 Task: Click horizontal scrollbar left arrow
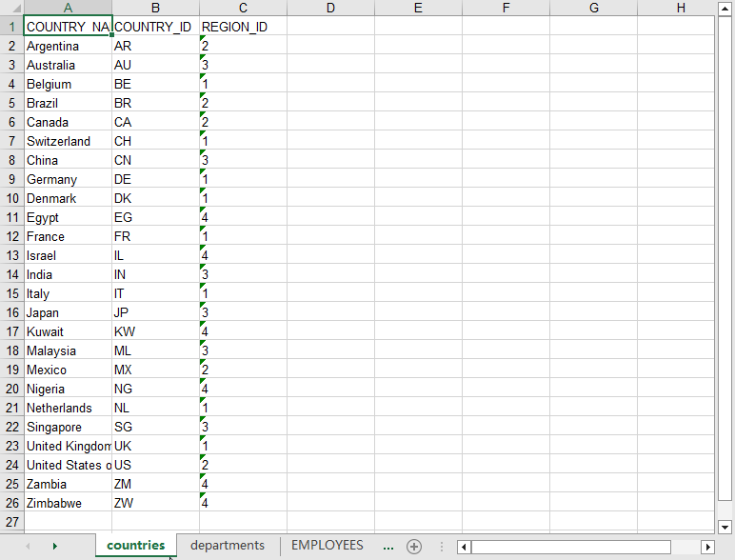pyautogui.click(x=464, y=547)
